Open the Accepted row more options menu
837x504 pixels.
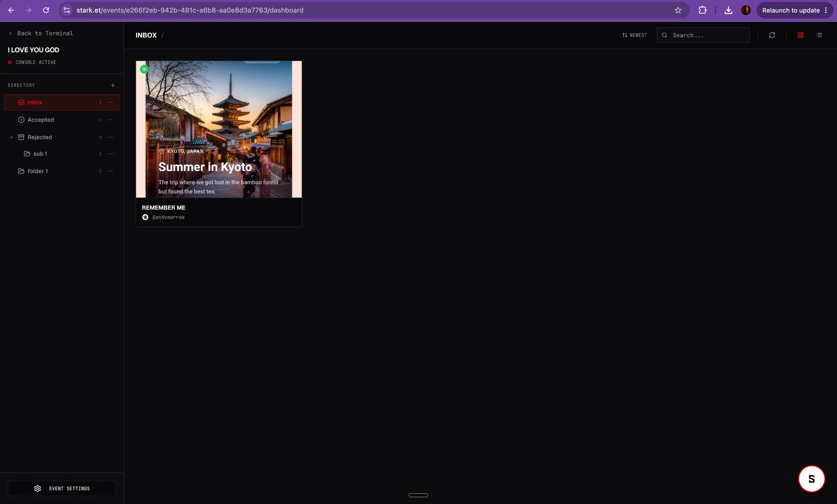(111, 120)
